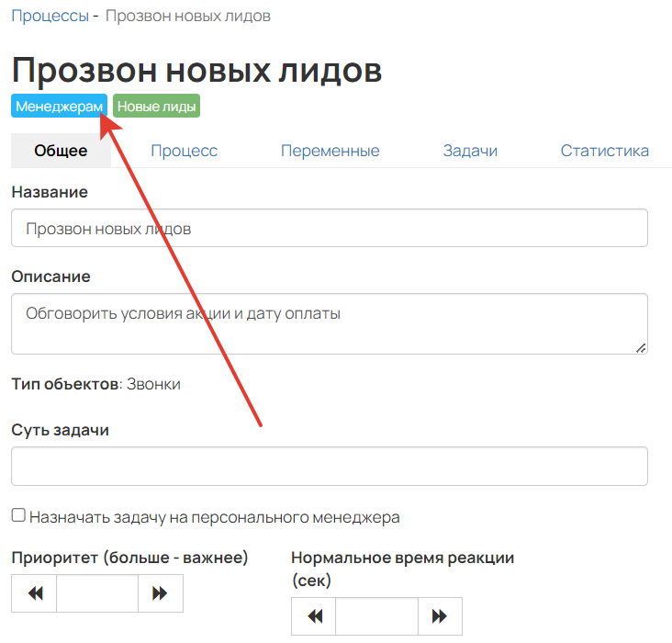
Task: Select the Общее tab
Action: coord(61,151)
